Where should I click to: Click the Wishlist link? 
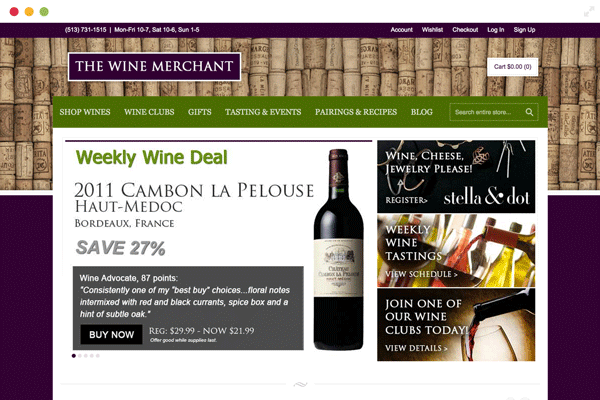click(x=432, y=29)
